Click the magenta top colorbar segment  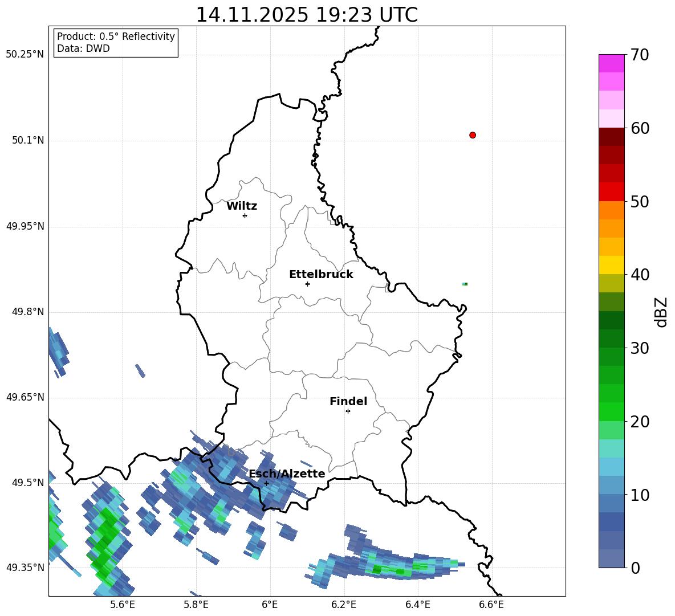(x=611, y=63)
